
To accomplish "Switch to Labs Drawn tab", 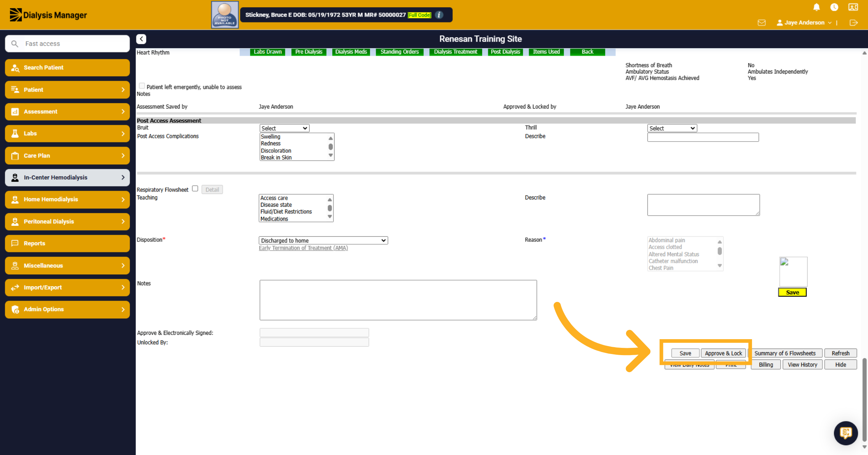I will coord(268,52).
